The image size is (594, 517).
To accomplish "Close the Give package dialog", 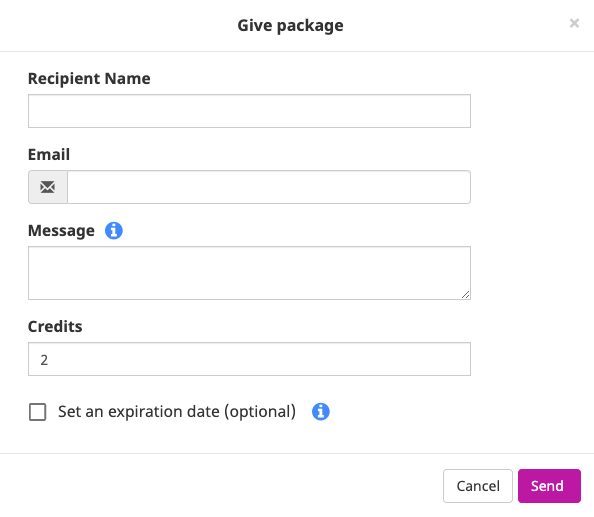I will 574,23.
